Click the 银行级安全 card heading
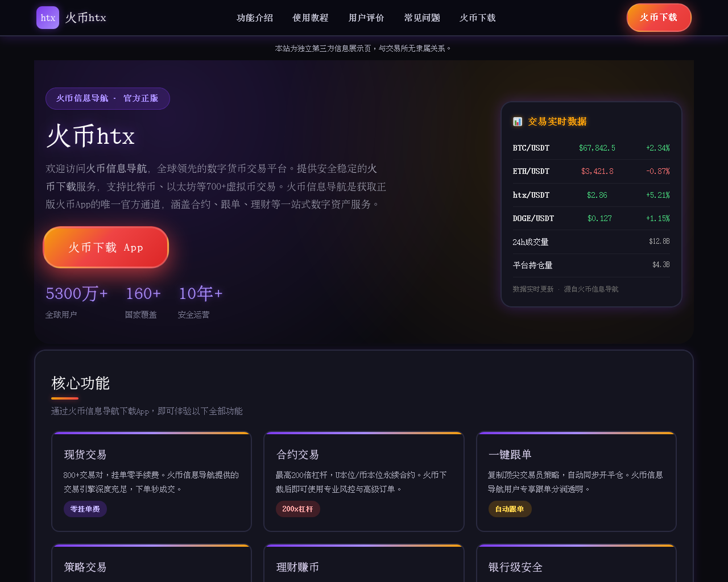This screenshot has height=582, width=728. tap(515, 567)
